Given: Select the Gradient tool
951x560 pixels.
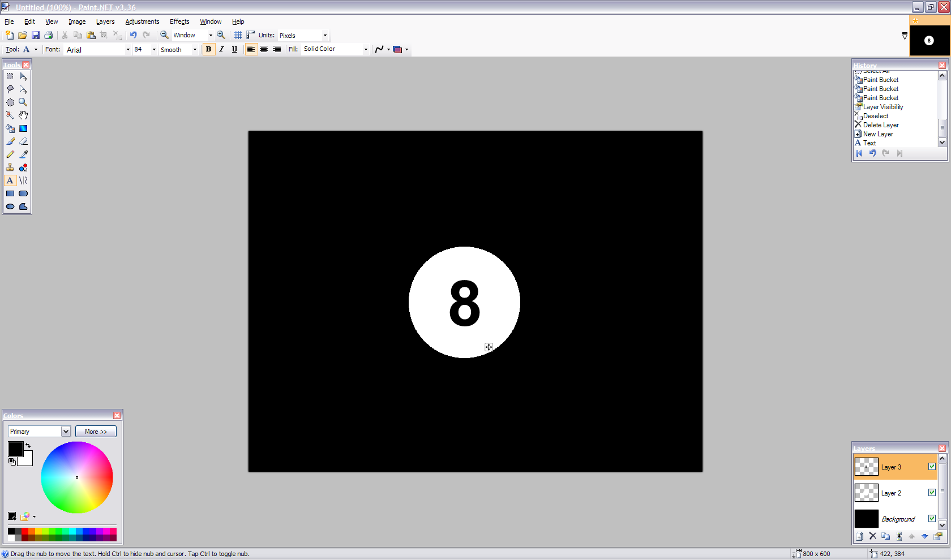Looking at the screenshot, I should pos(23,128).
